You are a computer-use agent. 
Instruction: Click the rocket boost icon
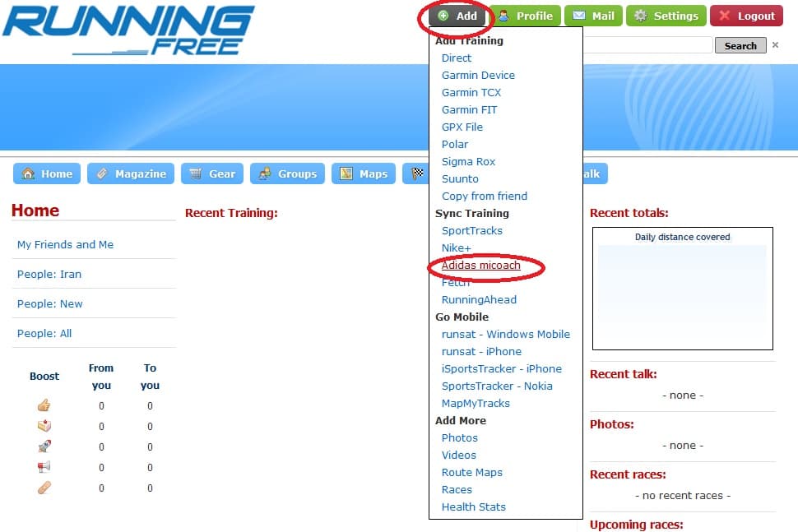coord(44,446)
